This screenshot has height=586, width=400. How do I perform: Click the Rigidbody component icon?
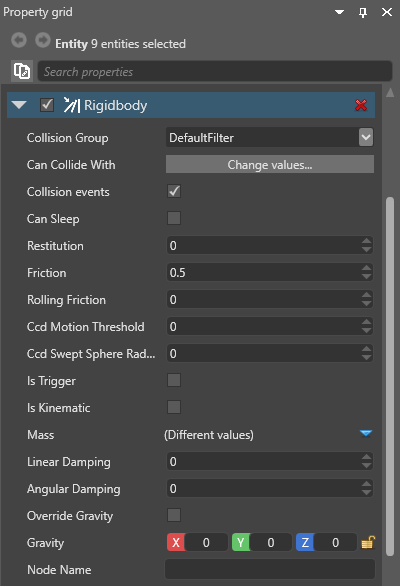click(71, 105)
